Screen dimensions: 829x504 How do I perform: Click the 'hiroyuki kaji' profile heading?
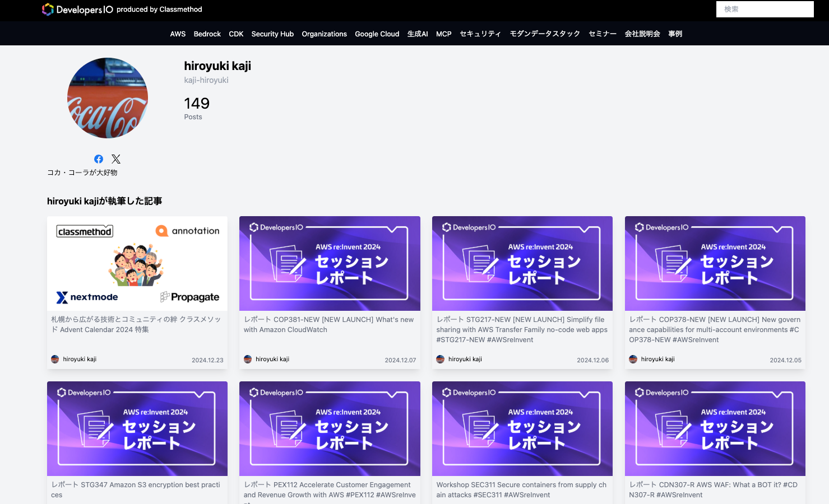click(x=217, y=66)
